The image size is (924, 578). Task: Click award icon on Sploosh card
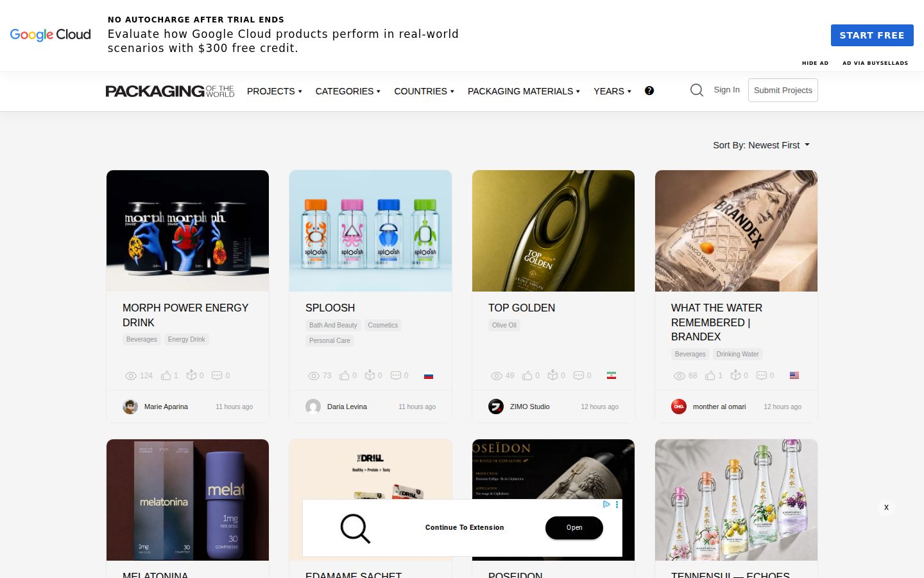(x=370, y=375)
